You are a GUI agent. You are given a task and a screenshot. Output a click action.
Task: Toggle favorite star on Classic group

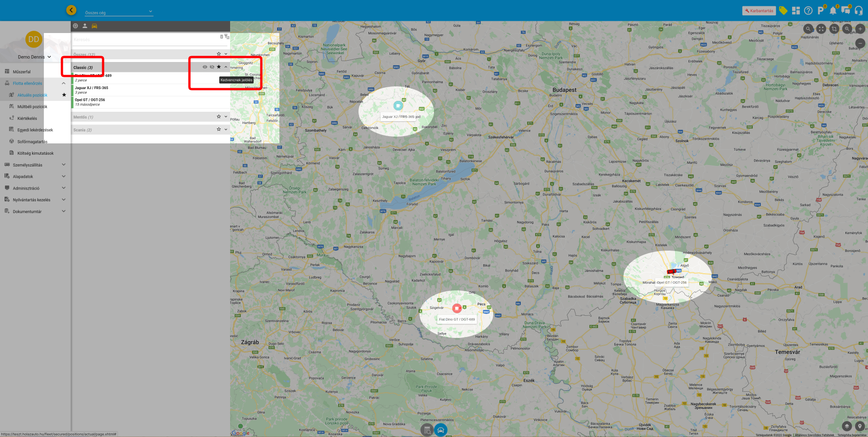(x=219, y=67)
